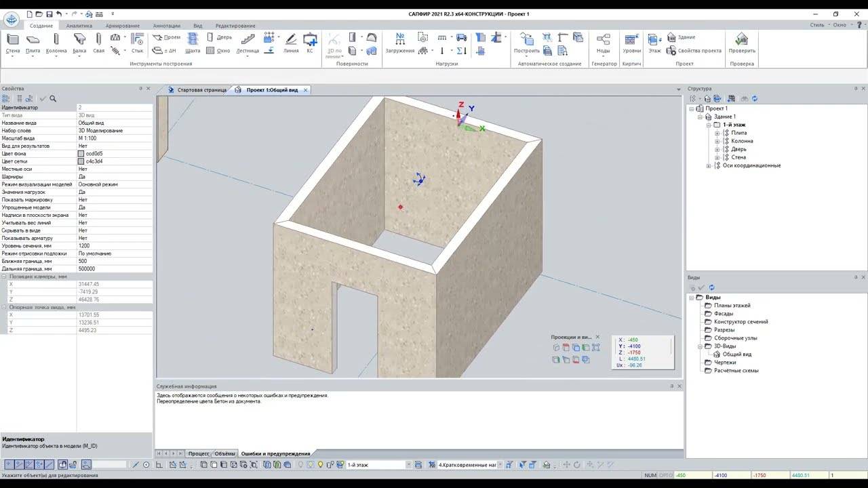Select the Стык (joint) tool
This screenshot has width=868, height=488.
point(138,43)
